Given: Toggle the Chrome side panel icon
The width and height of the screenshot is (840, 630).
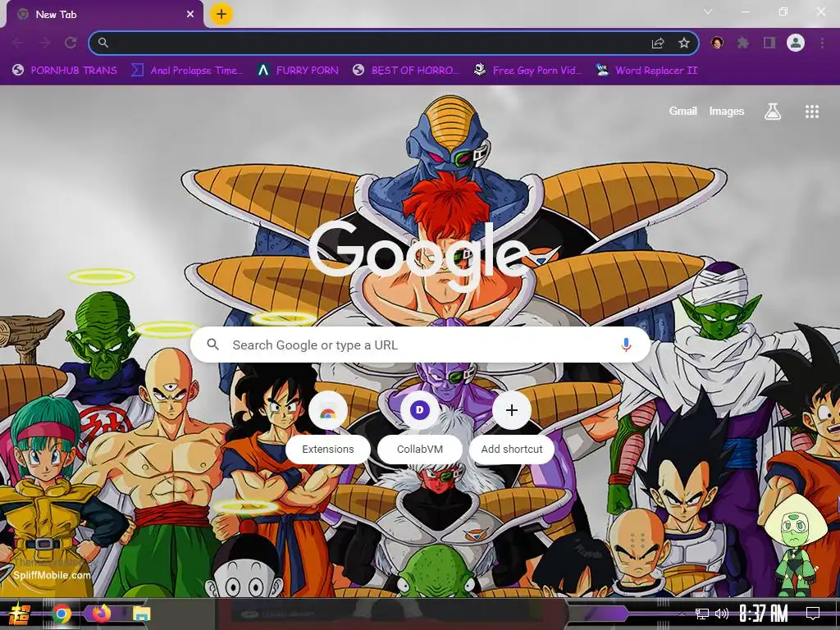Looking at the screenshot, I should [769, 43].
